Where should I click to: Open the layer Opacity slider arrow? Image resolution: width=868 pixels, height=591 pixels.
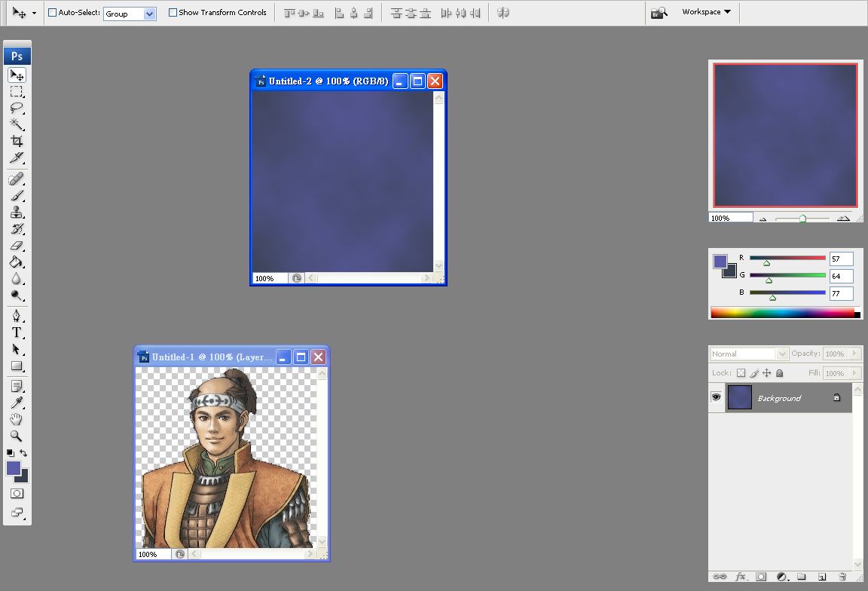coord(854,354)
